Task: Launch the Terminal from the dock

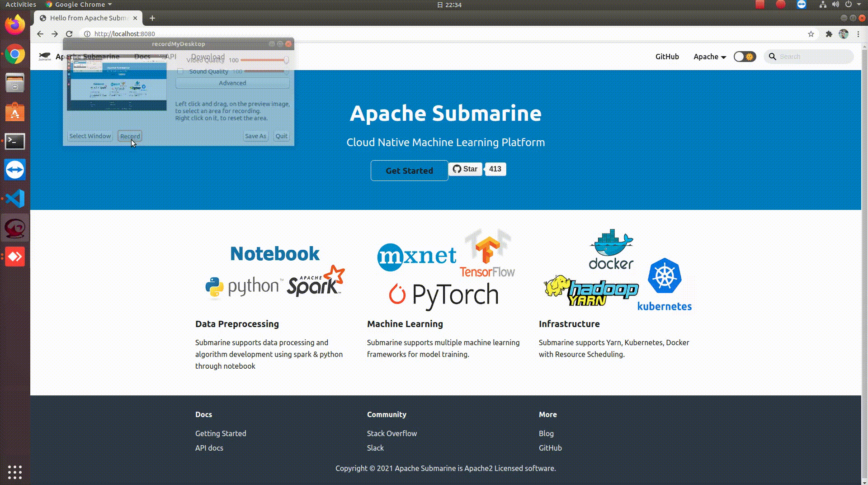Action: tap(15, 141)
